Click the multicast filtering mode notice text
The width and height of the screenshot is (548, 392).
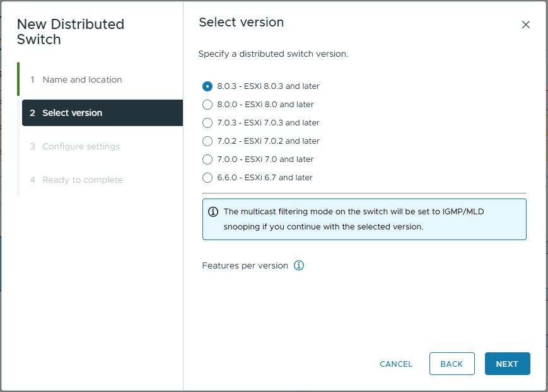click(353, 219)
